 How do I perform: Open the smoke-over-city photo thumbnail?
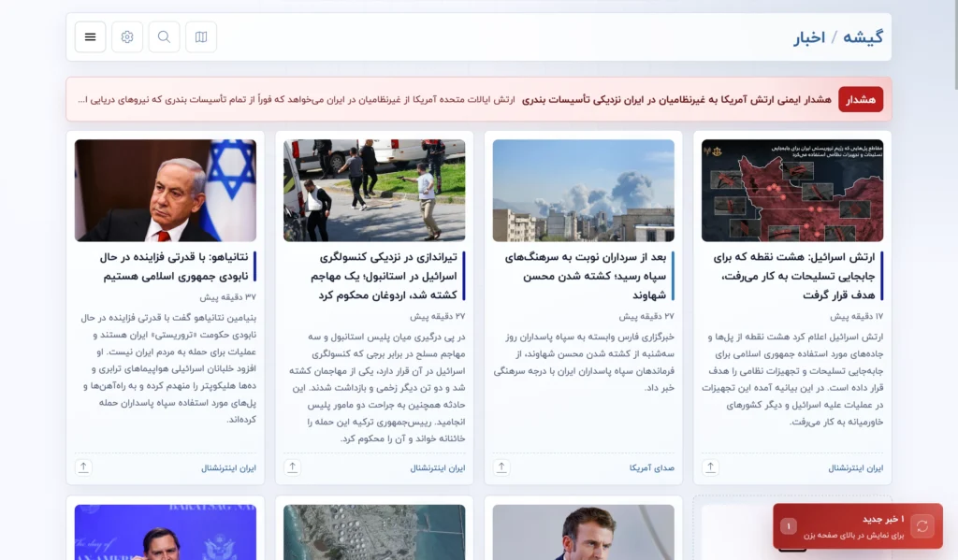(583, 191)
